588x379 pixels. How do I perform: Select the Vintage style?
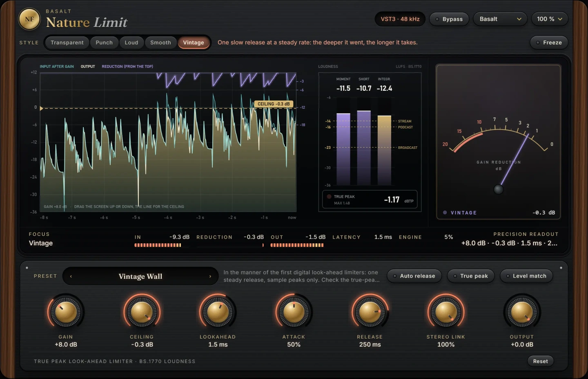194,43
